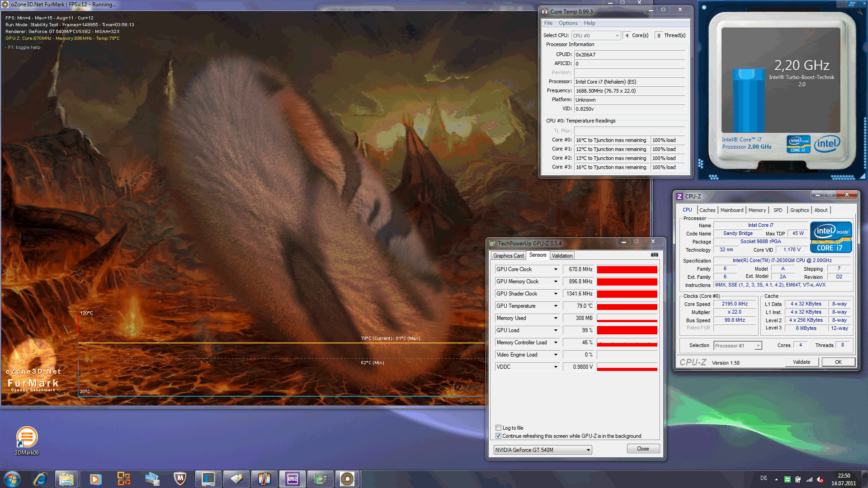Click the Memory Controller Load sensor graph
This screenshot has width=868, height=488.
coord(627,343)
